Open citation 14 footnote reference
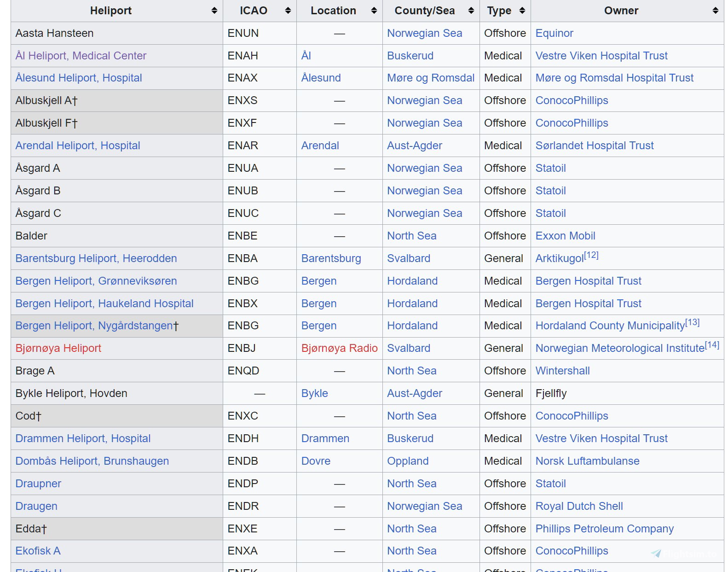This screenshot has height=572, width=728. 712,345
